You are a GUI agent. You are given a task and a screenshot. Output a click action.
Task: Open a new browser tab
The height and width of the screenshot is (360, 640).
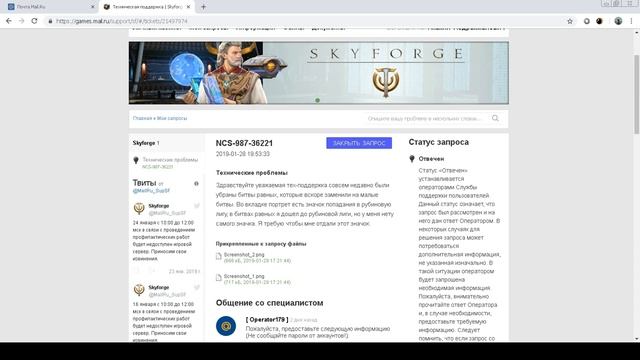[203, 7]
